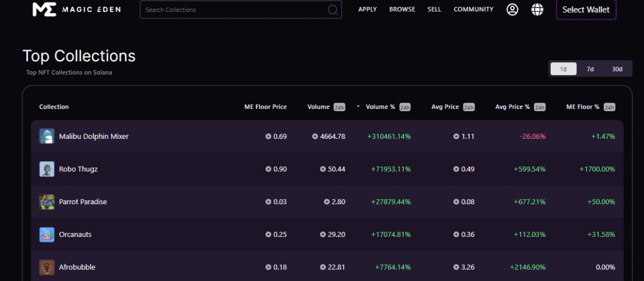
Task: Select the 30d time range
Action: coord(617,69)
